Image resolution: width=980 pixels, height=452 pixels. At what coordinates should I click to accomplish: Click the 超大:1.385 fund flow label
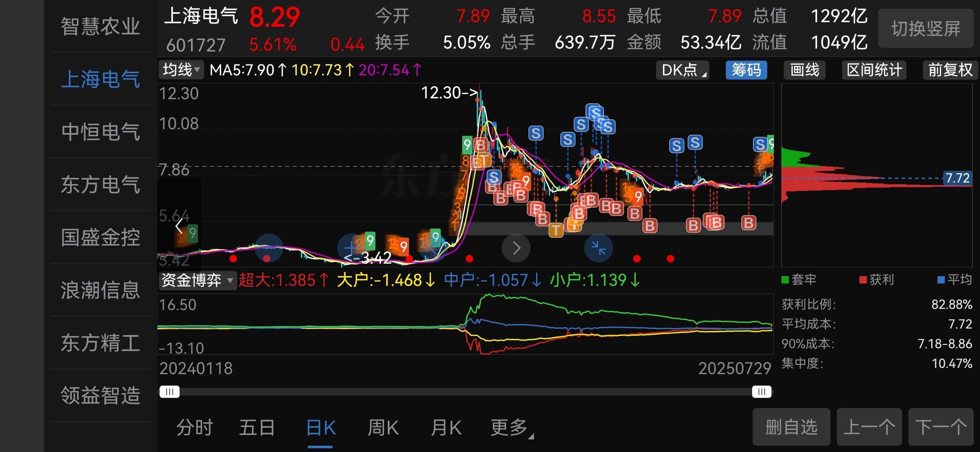coord(284,280)
